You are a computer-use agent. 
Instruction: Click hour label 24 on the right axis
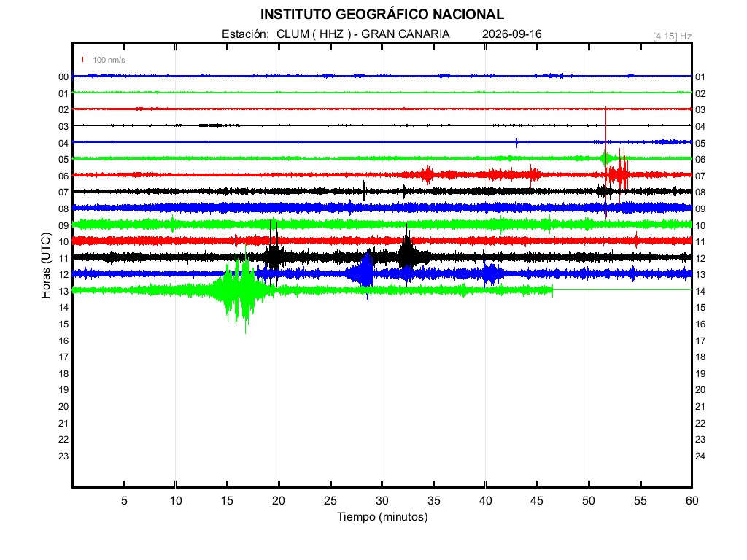(700, 456)
